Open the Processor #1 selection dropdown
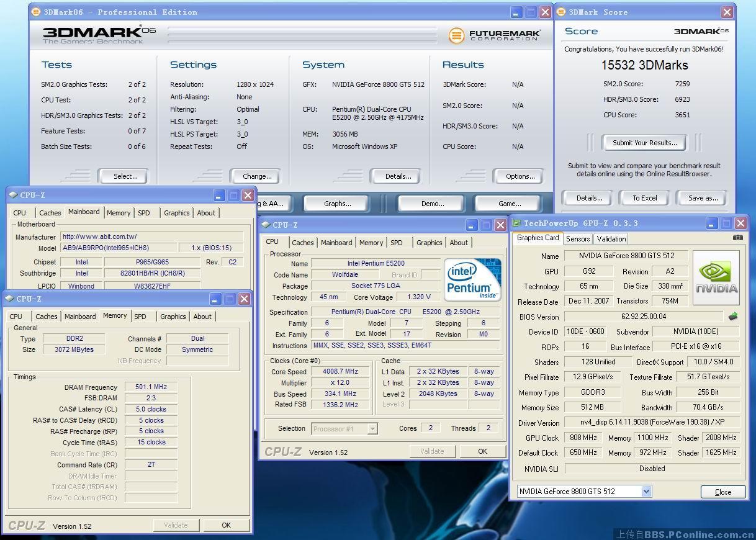This screenshot has width=756, height=540. (x=372, y=428)
